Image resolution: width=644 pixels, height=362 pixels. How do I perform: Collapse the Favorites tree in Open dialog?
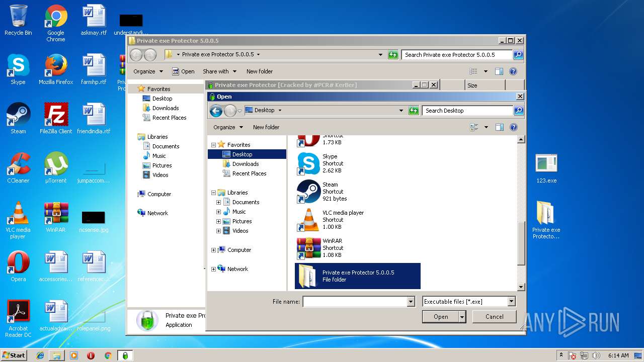[x=213, y=145]
